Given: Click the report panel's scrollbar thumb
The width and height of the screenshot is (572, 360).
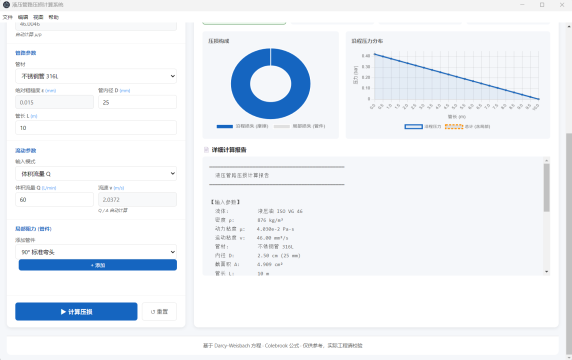Looking at the screenshot, I should click(x=546, y=187).
